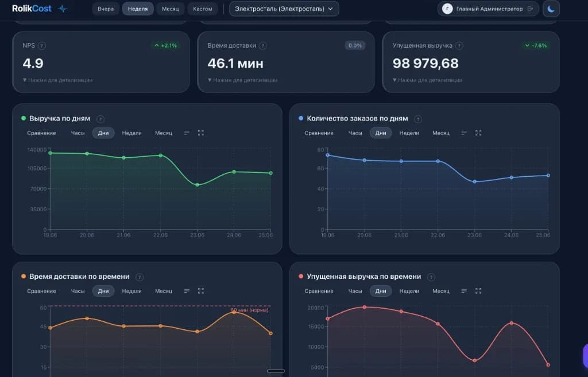
Task: Click the 0.0% delivery time badge
Action: click(355, 45)
